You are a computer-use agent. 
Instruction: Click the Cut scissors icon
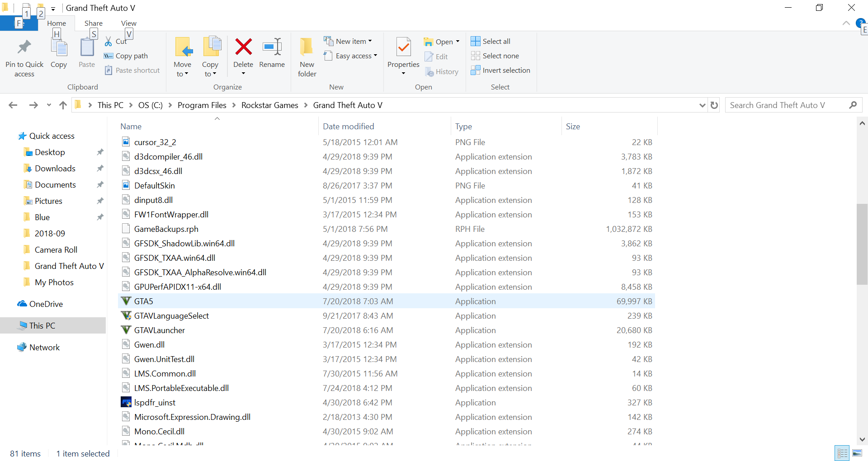coord(108,42)
